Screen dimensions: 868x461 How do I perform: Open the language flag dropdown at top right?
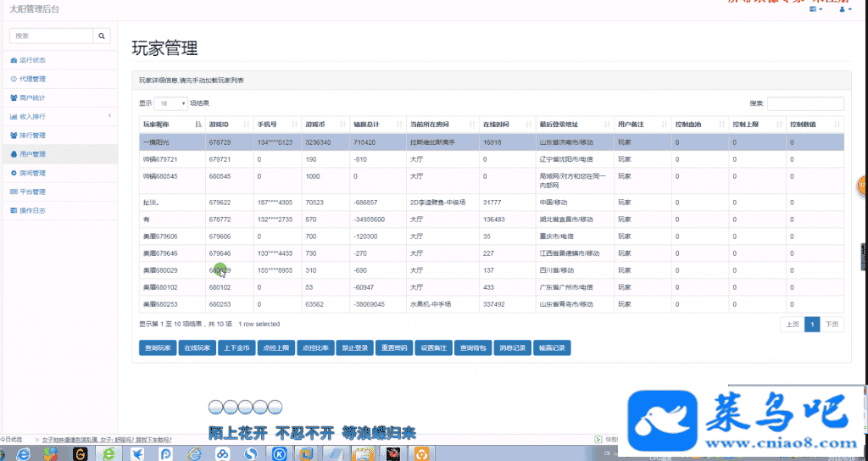click(x=816, y=9)
